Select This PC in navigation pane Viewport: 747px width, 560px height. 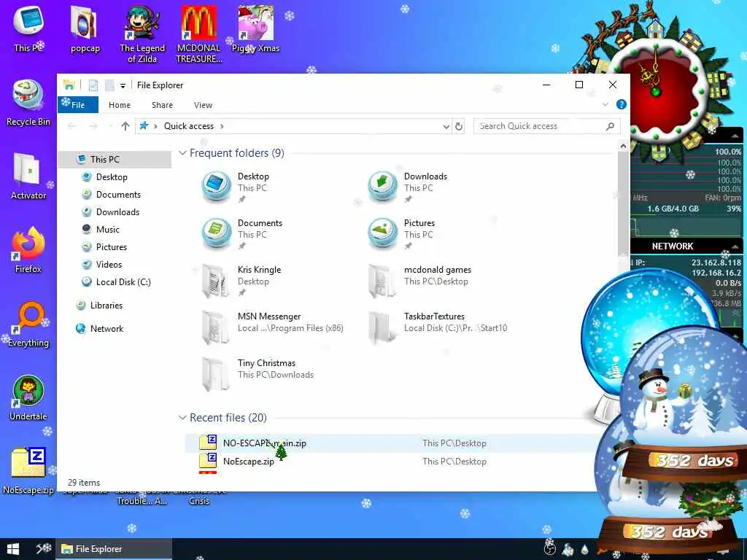pos(115,160)
